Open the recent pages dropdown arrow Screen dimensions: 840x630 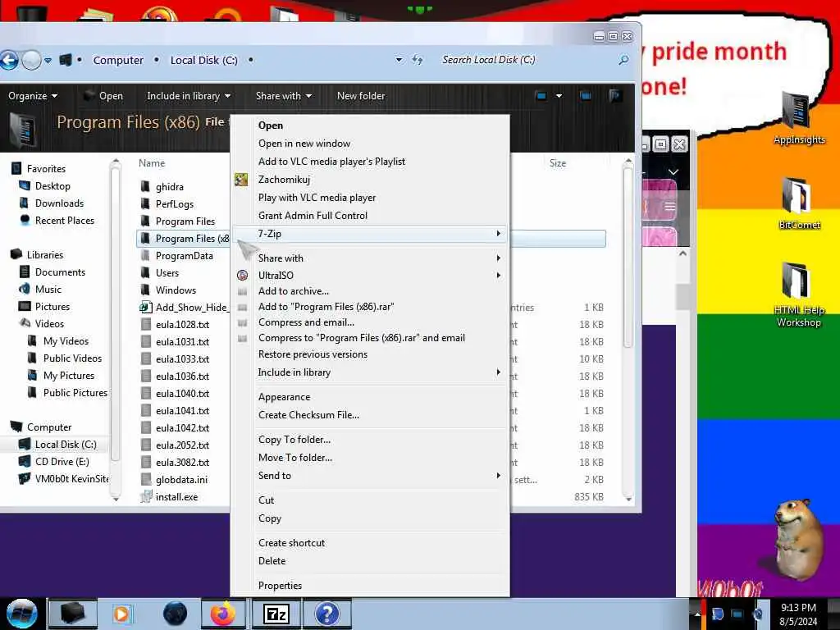click(48, 60)
